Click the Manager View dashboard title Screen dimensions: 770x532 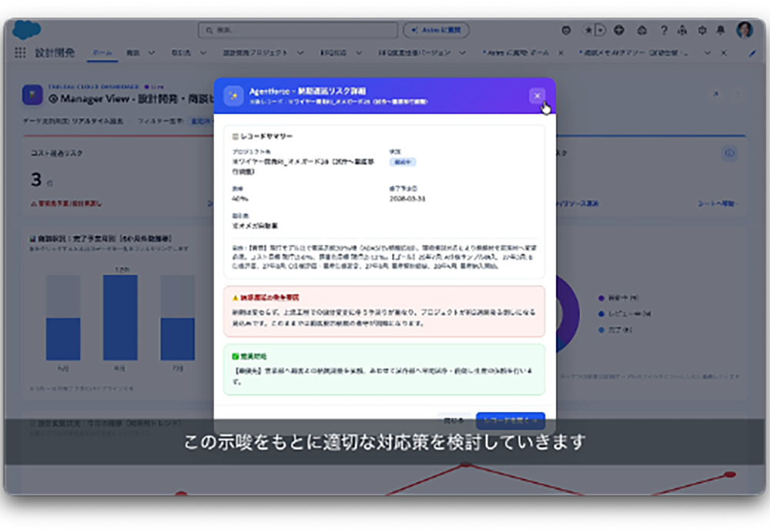(131, 99)
